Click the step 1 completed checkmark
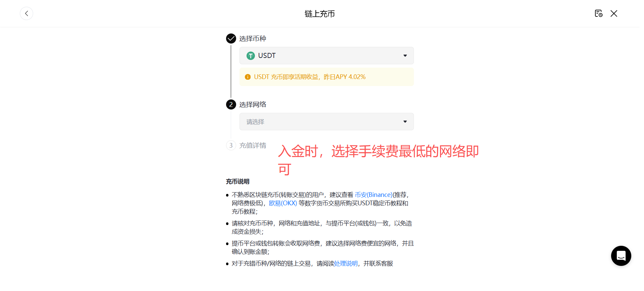This screenshot has height=291, width=644. 231,39
